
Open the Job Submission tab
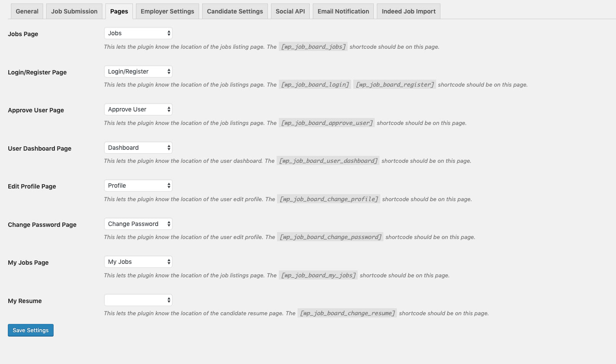(74, 11)
